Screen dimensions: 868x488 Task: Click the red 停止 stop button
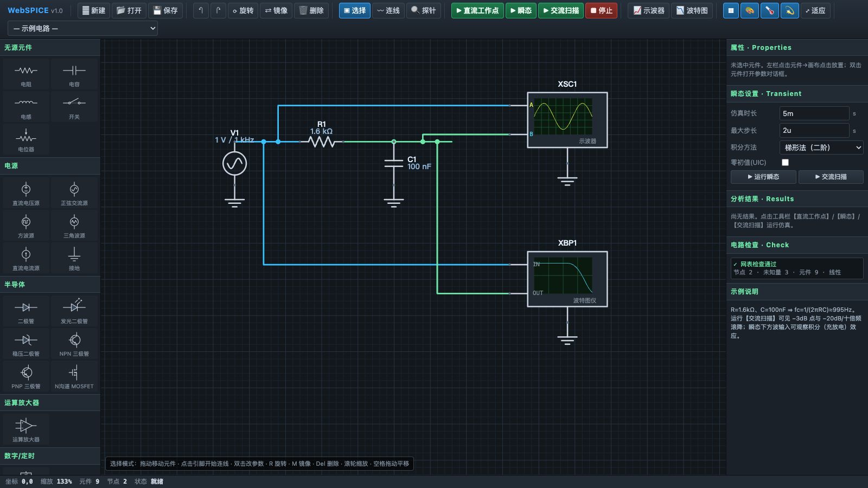point(601,10)
